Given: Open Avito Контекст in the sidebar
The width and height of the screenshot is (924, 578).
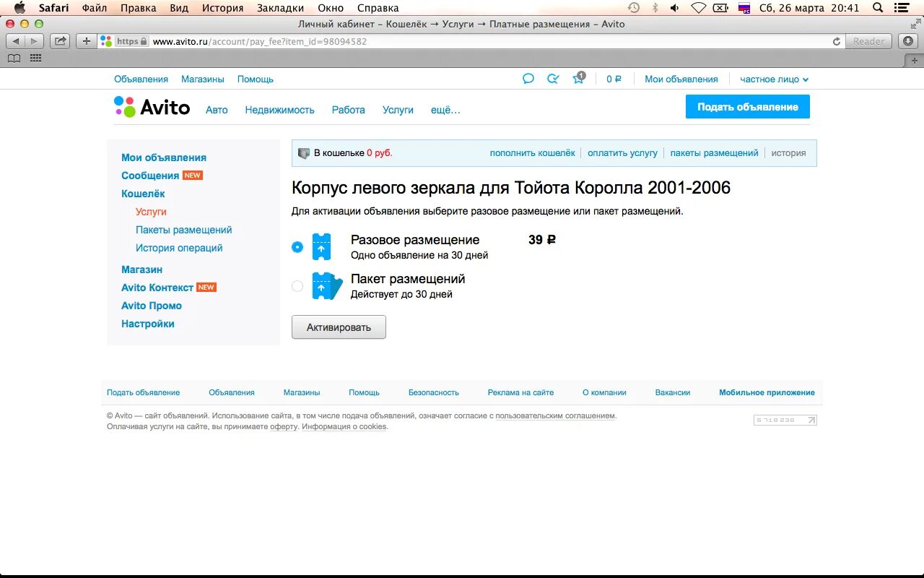Looking at the screenshot, I should click(157, 288).
